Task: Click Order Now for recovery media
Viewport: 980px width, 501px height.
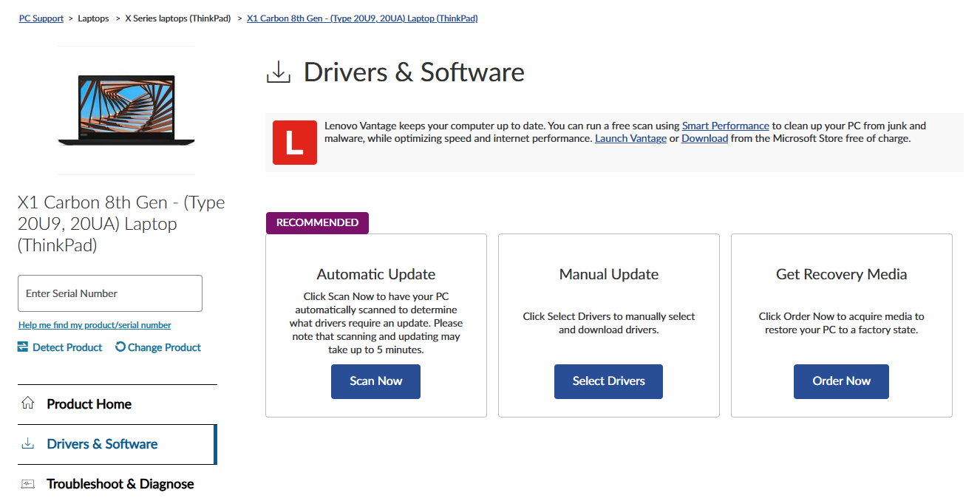Action: [x=841, y=381]
